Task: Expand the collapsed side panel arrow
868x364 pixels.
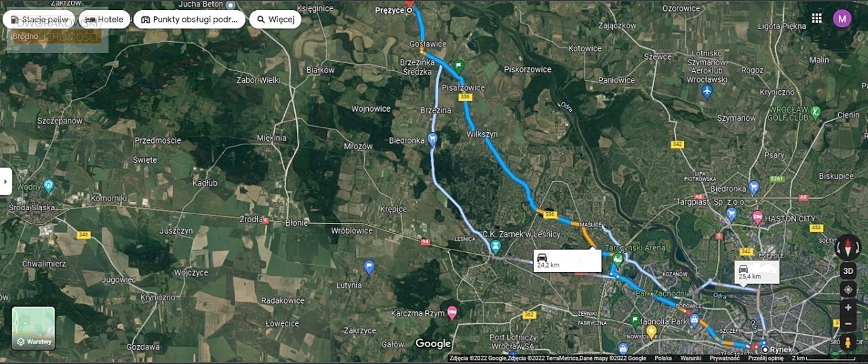Action: pyautogui.click(x=5, y=181)
